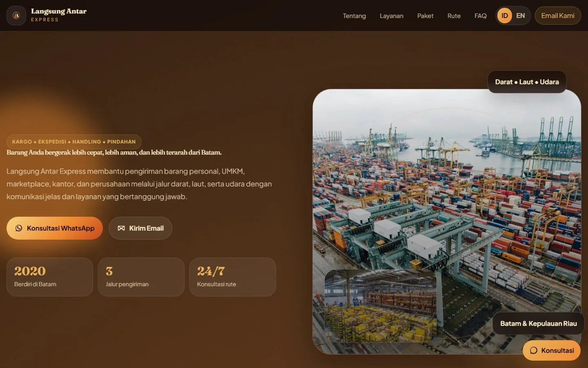Click the 24/7 Konsultasi rute card
Viewport: 588px width, 368px height.
233,277
